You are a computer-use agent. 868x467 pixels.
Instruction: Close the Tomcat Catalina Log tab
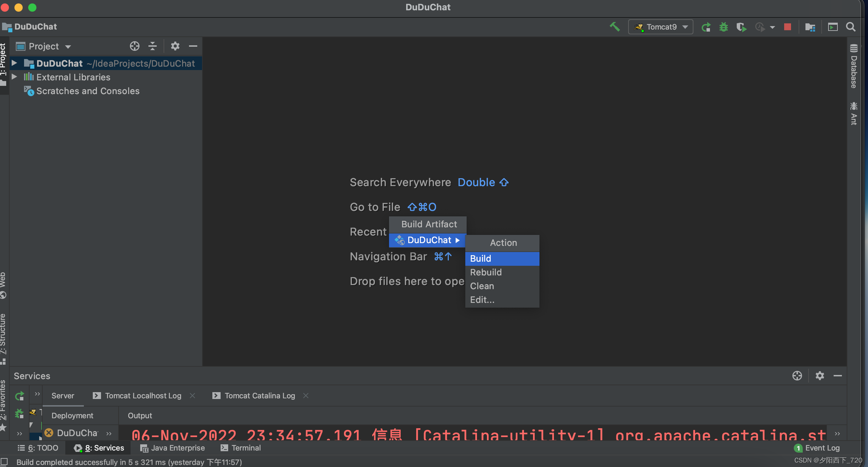(x=306, y=396)
